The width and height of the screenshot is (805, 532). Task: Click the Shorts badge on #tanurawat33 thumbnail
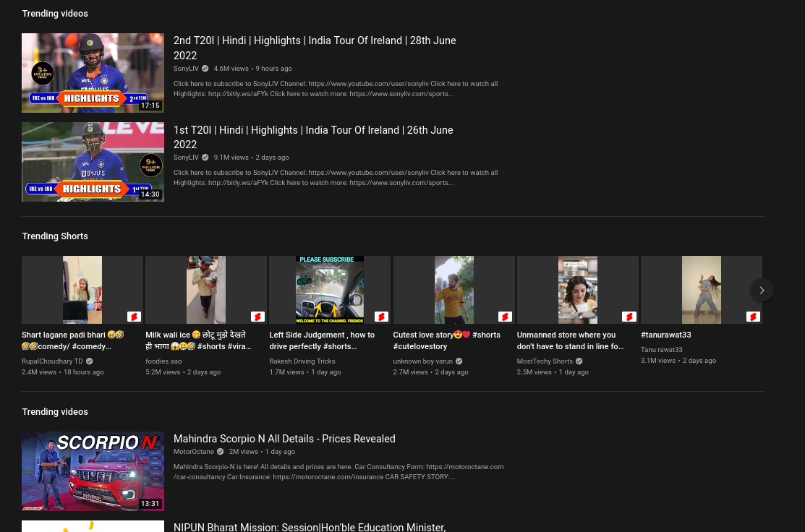[x=753, y=317]
